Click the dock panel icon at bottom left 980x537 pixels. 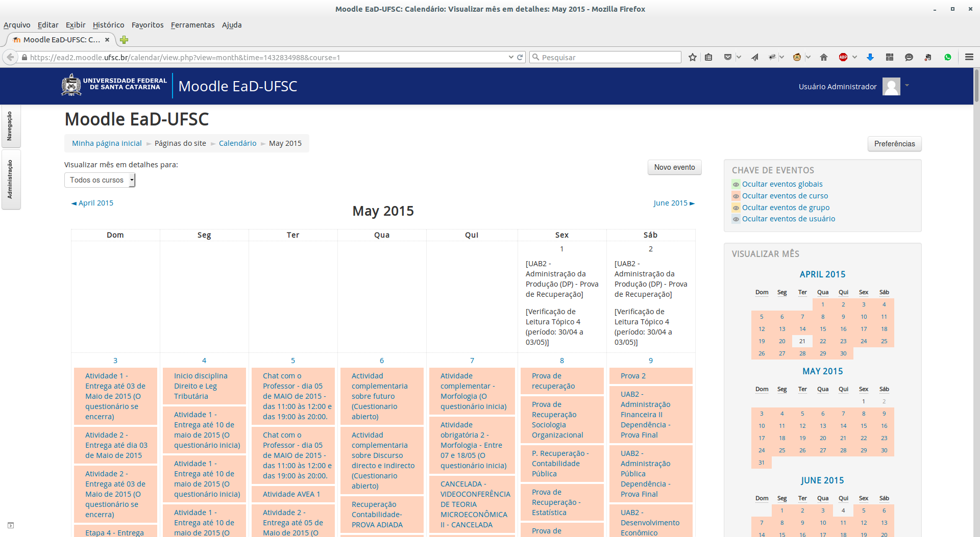pyautogui.click(x=11, y=525)
